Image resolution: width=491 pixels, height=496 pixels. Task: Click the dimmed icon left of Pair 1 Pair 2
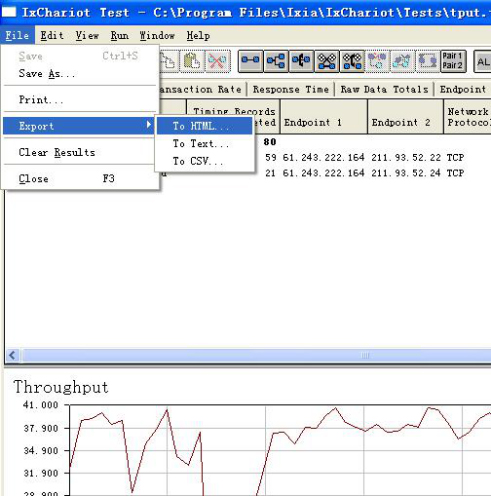(428, 61)
